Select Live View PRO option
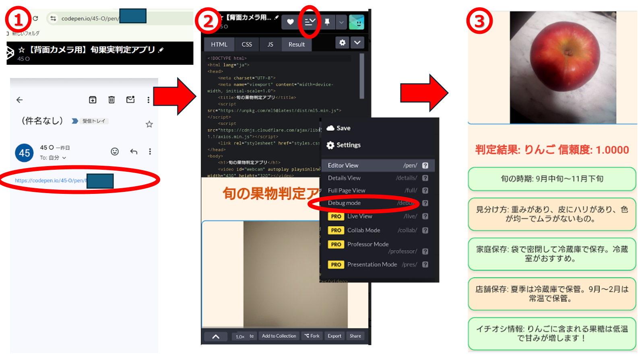The image size is (644, 362). pyautogui.click(x=378, y=216)
